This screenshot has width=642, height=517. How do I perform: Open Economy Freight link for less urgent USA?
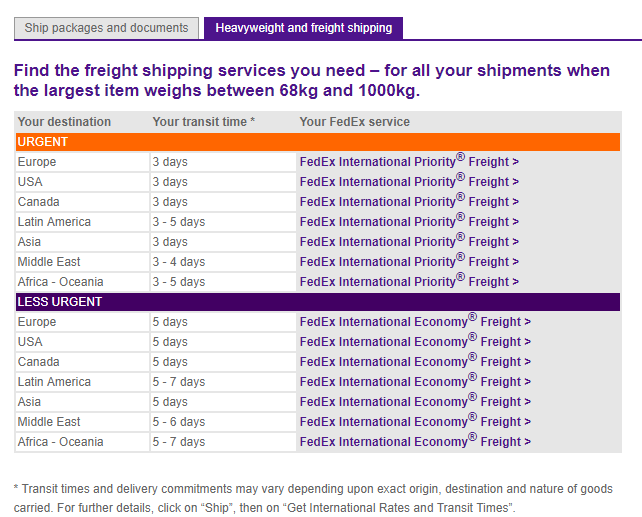coord(415,342)
